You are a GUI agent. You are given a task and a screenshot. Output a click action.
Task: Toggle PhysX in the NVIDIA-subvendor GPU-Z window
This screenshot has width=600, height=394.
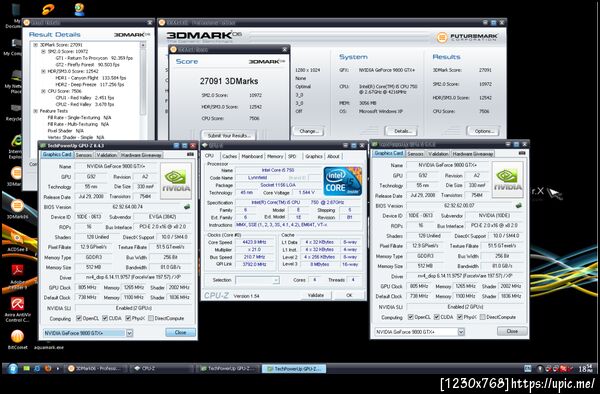click(x=460, y=317)
